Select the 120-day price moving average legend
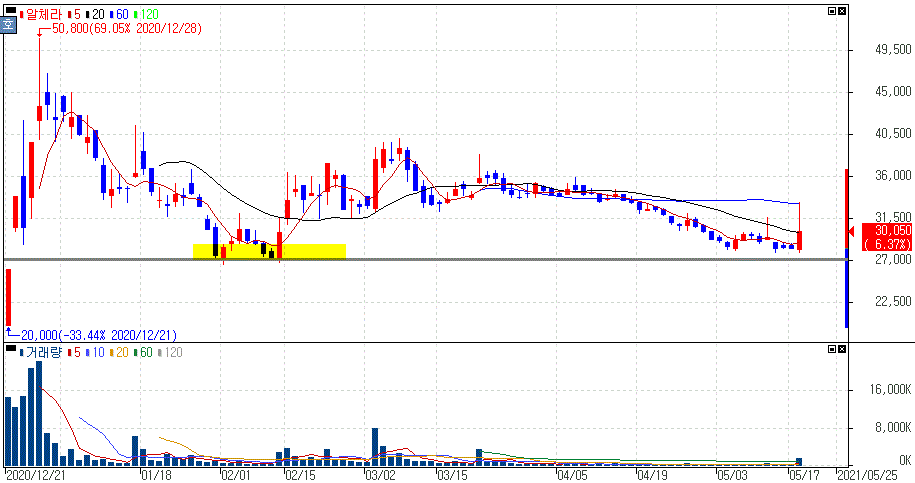The image size is (915, 483). [146, 14]
